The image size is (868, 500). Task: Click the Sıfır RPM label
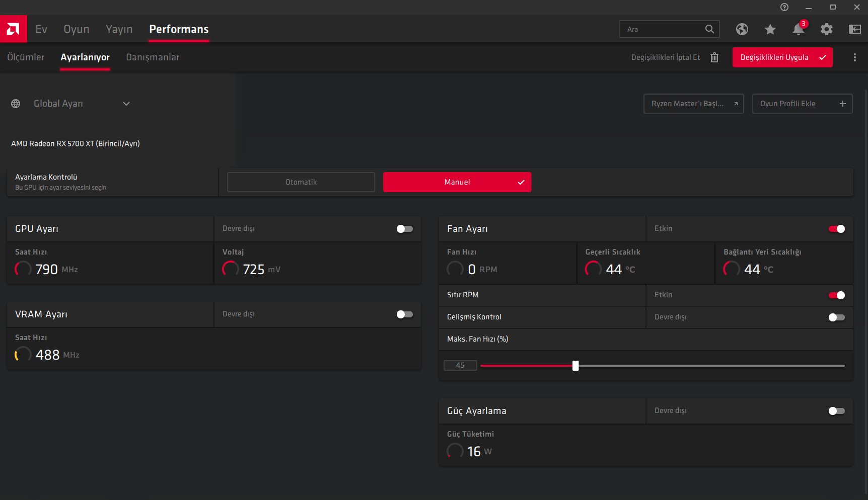click(x=463, y=295)
